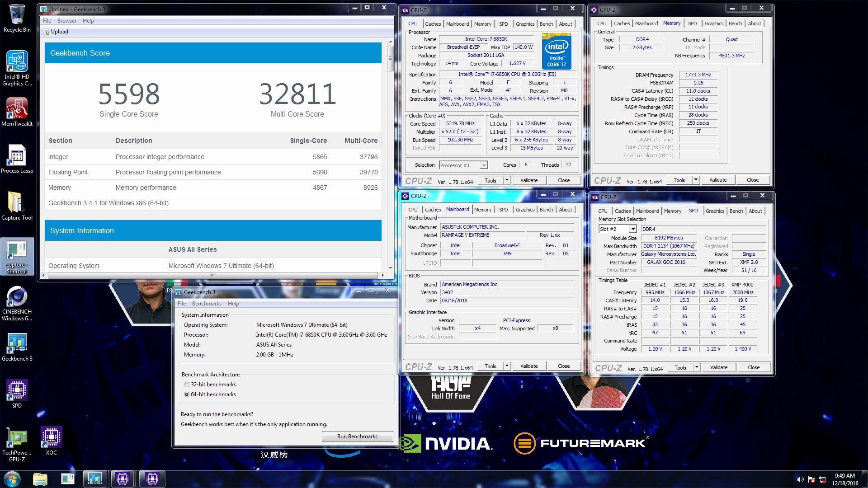This screenshot has height=488, width=868.
Task: Click the network tray icon
Action: point(822,479)
